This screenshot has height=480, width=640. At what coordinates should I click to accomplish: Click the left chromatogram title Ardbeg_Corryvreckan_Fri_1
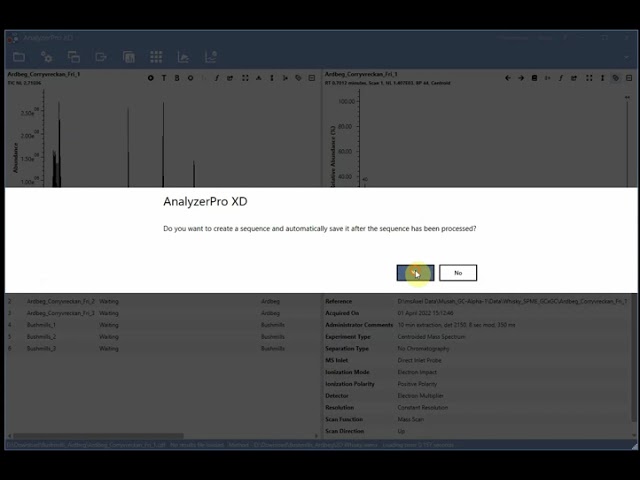click(x=44, y=74)
